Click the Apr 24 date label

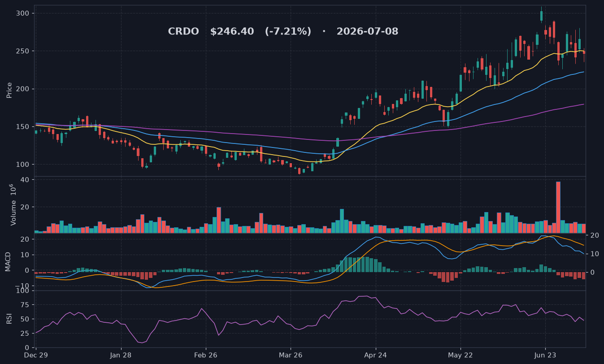376,354
